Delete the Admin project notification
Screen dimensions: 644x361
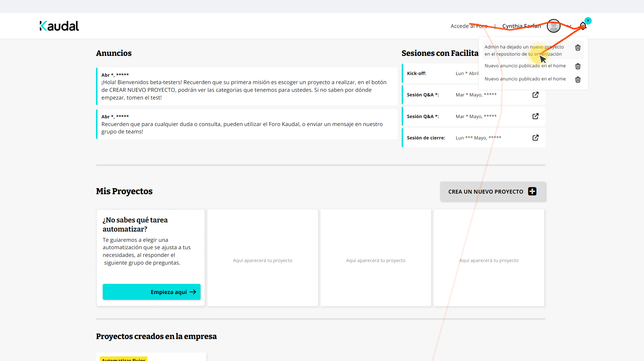pyautogui.click(x=578, y=48)
